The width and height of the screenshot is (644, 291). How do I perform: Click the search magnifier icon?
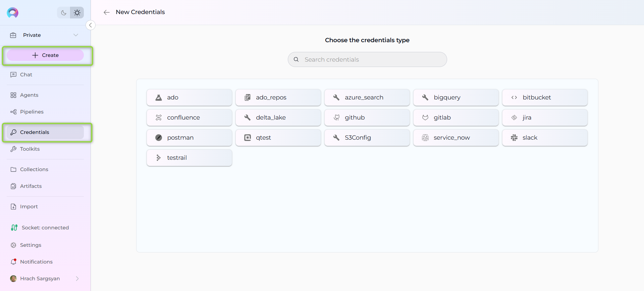[x=296, y=60]
